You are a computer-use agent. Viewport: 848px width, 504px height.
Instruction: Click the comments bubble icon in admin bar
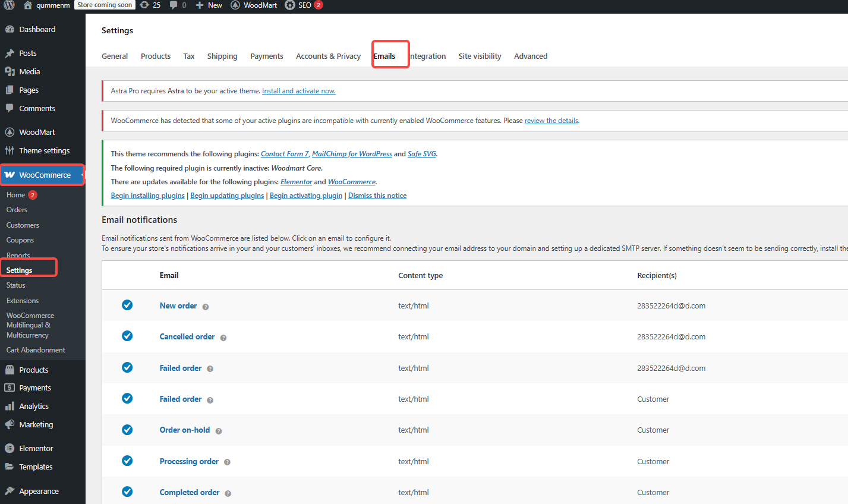tap(174, 5)
